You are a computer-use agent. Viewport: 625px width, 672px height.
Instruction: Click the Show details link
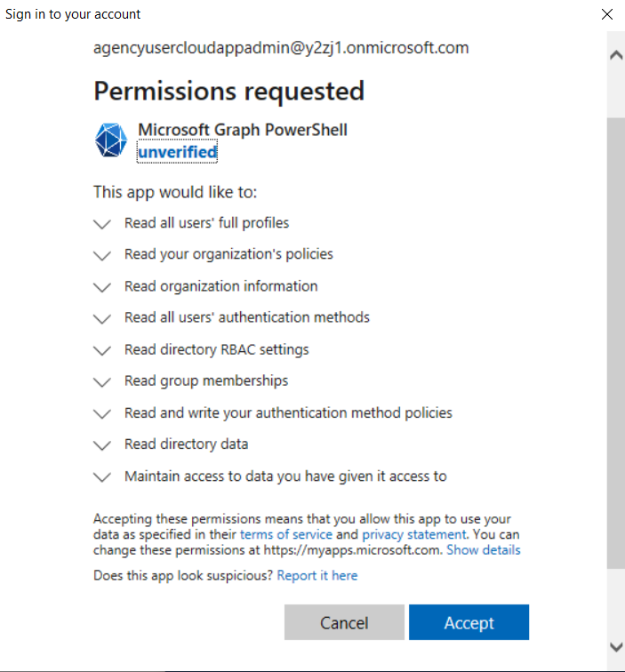(x=483, y=550)
